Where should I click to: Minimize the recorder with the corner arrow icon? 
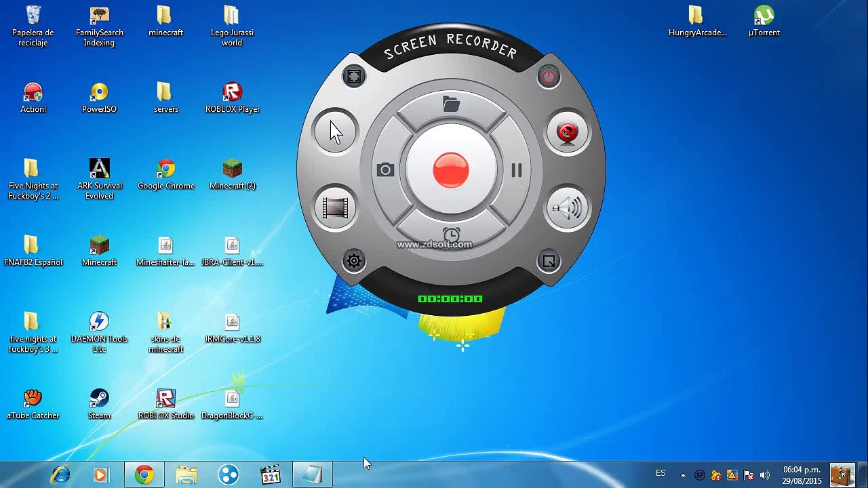tap(549, 261)
